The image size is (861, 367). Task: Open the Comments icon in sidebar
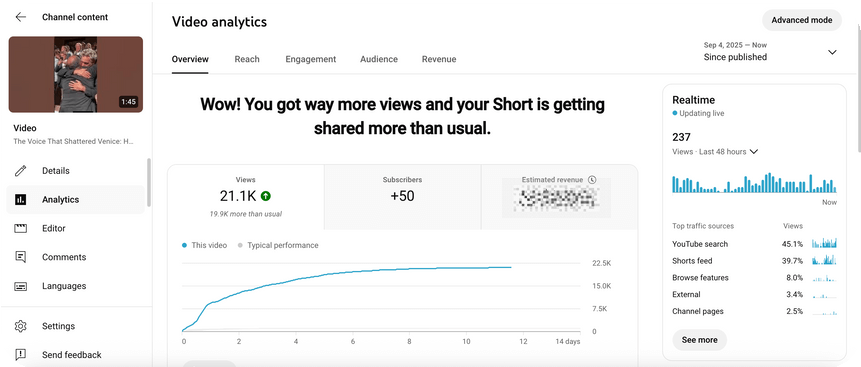(20, 257)
